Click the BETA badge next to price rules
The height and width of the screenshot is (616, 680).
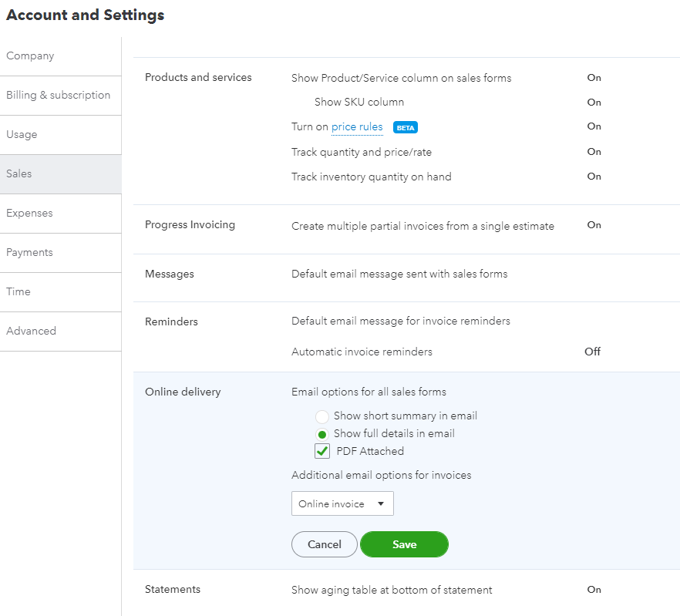click(x=406, y=127)
